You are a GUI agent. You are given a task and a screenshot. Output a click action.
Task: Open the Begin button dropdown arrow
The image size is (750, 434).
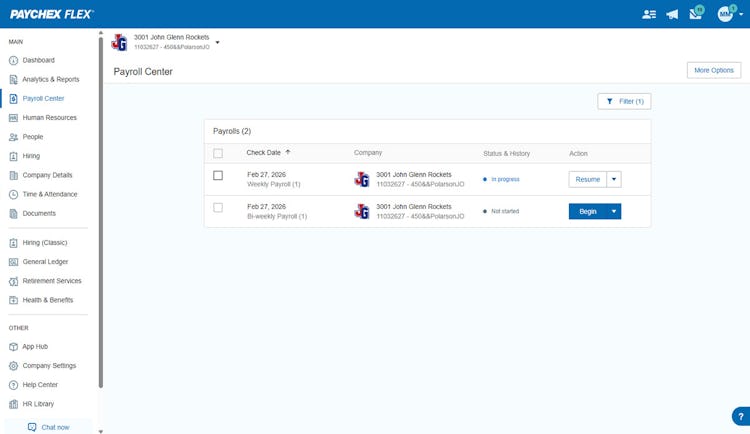point(614,211)
